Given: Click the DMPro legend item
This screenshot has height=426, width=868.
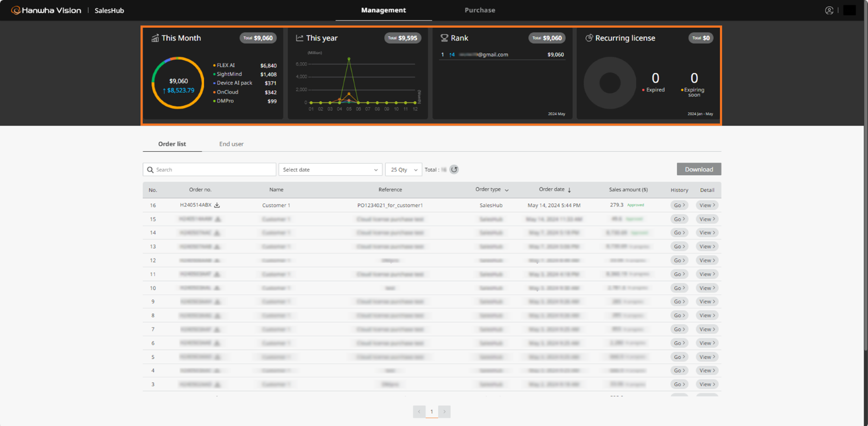Looking at the screenshot, I should [x=224, y=101].
